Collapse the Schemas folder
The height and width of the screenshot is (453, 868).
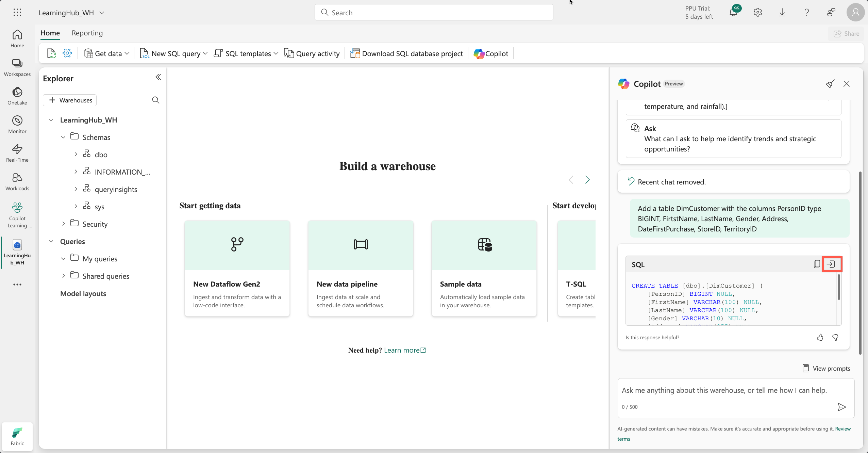(63, 137)
